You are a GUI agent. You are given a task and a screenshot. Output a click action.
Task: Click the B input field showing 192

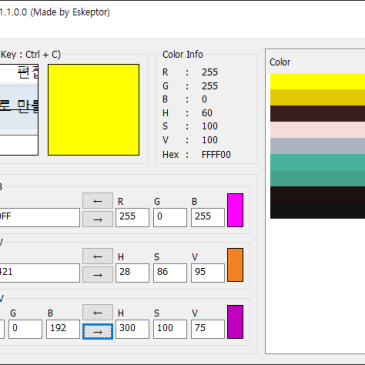tap(63, 329)
